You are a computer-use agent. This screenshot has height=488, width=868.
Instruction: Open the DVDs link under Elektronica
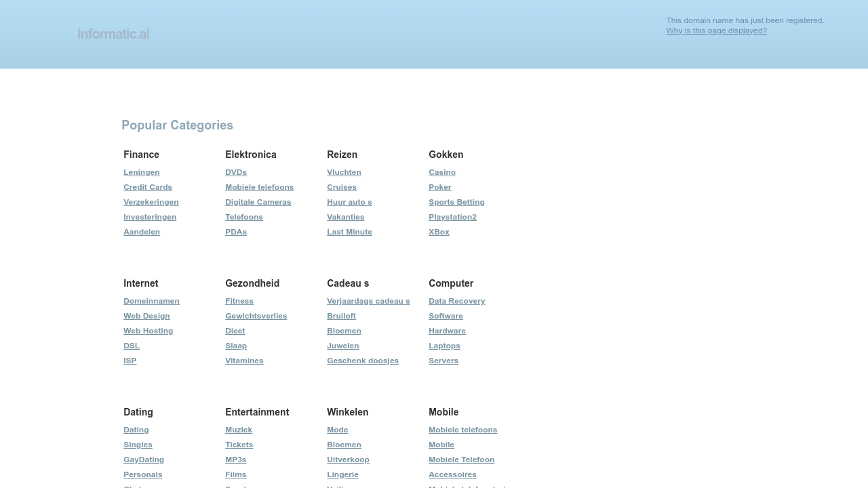[236, 172]
